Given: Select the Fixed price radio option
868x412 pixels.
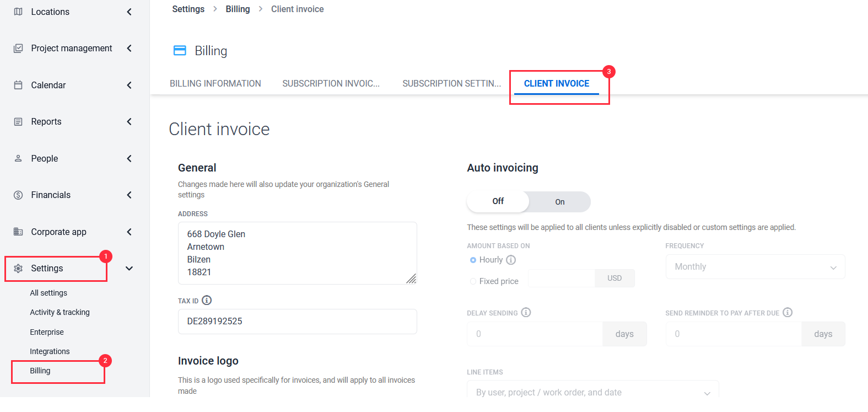Looking at the screenshot, I should [x=473, y=281].
